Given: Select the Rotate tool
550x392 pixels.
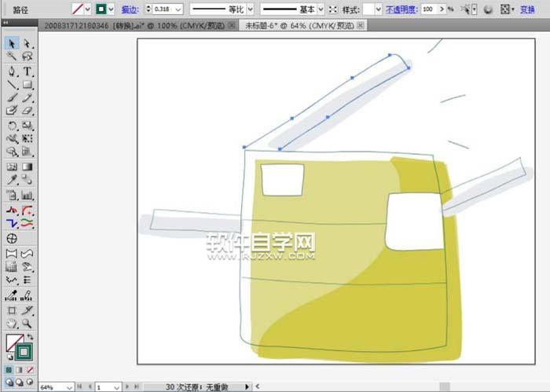Looking at the screenshot, I should click(x=12, y=126).
